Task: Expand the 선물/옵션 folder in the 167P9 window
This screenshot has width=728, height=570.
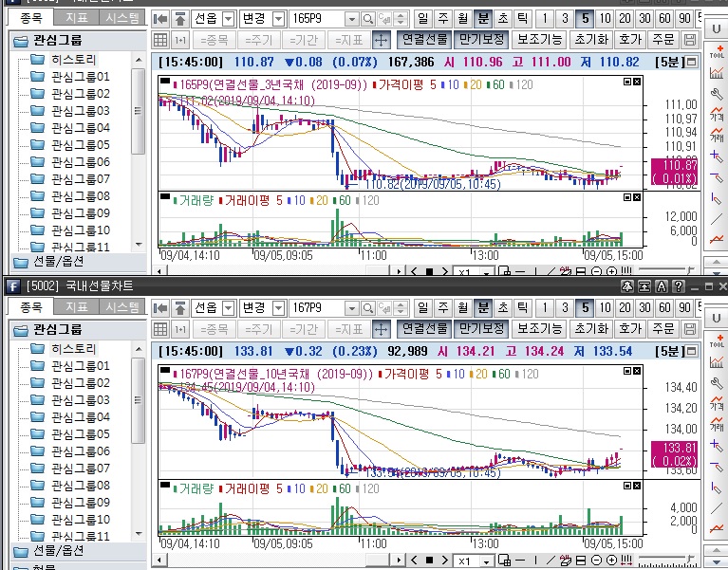Action: click(x=21, y=551)
